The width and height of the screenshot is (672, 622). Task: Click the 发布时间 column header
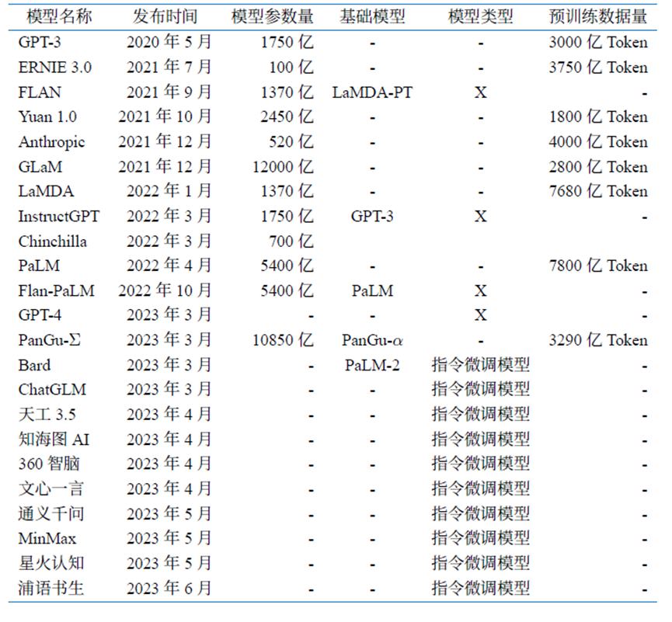[165, 17]
